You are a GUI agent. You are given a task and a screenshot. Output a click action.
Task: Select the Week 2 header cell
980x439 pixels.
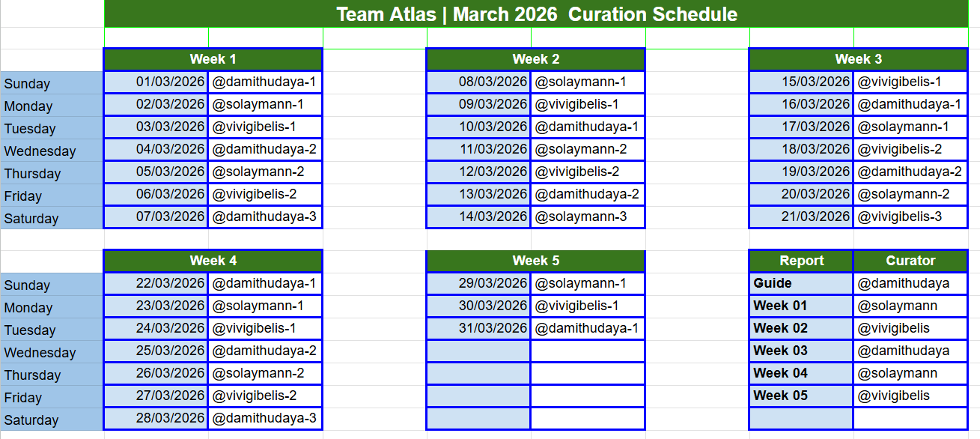pos(535,59)
